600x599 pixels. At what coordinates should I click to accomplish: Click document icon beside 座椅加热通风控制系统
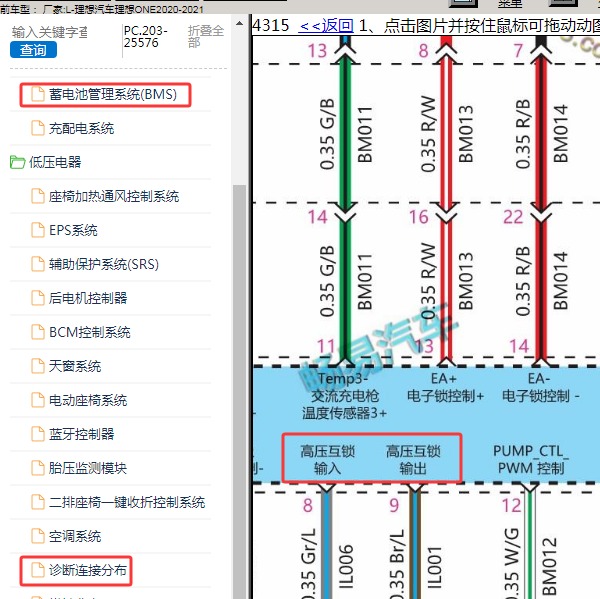(38, 196)
